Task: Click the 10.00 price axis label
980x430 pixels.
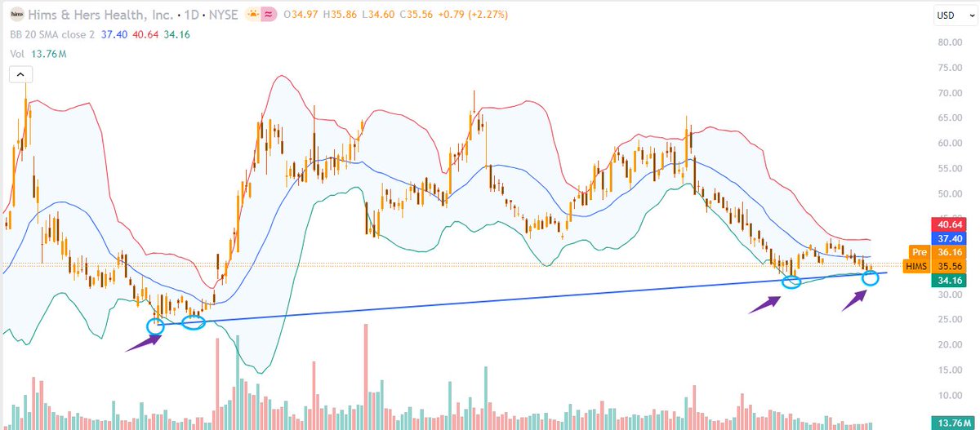Action: (948, 396)
